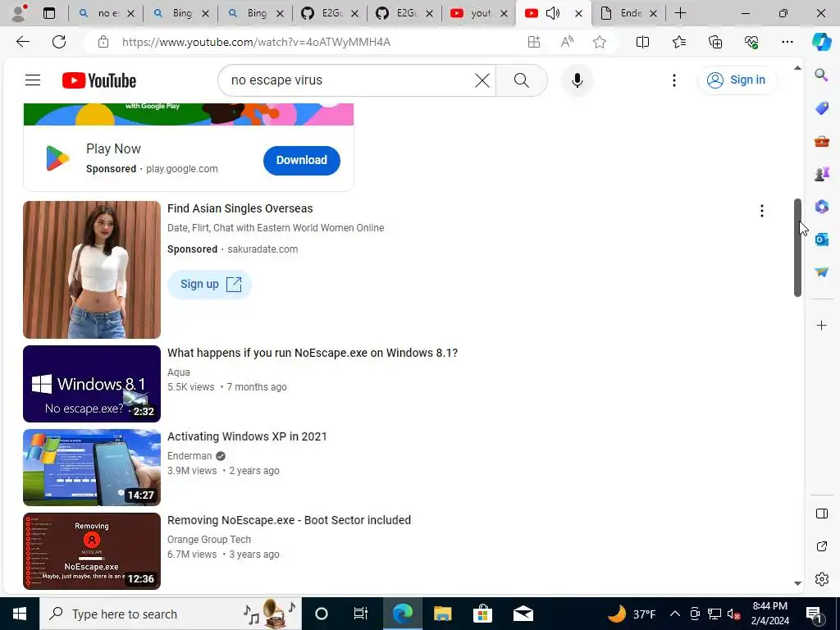Clear the search text with the X
The height and width of the screenshot is (630, 840).
click(x=482, y=80)
